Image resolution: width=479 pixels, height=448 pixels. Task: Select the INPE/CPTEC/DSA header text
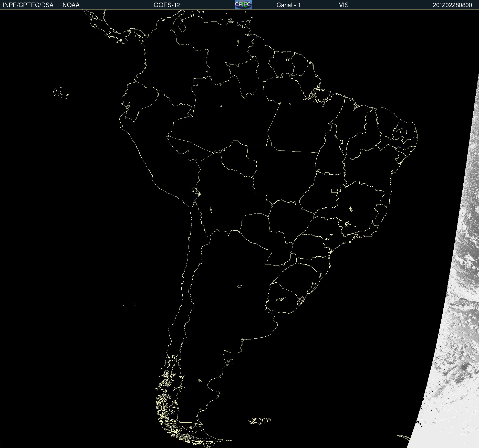28,5
